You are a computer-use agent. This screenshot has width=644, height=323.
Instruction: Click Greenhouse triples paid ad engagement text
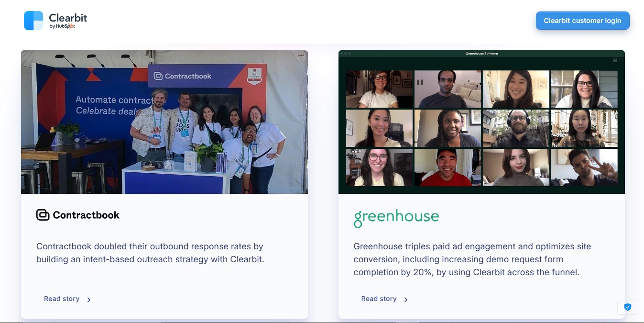pyautogui.click(x=472, y=259)
